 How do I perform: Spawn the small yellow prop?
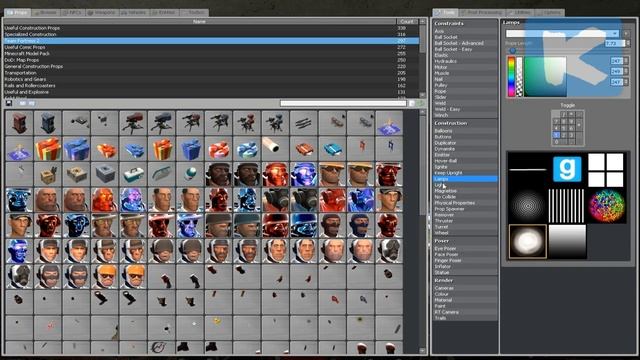[218, 328]
